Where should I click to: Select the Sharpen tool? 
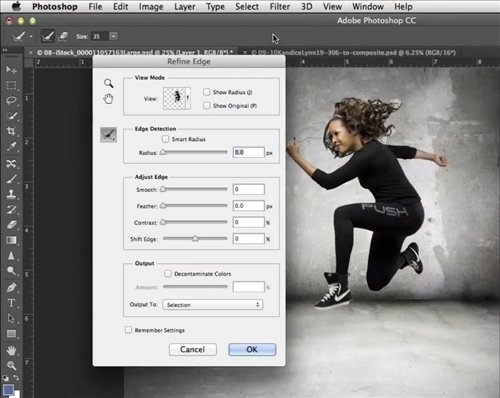point(11,256)
